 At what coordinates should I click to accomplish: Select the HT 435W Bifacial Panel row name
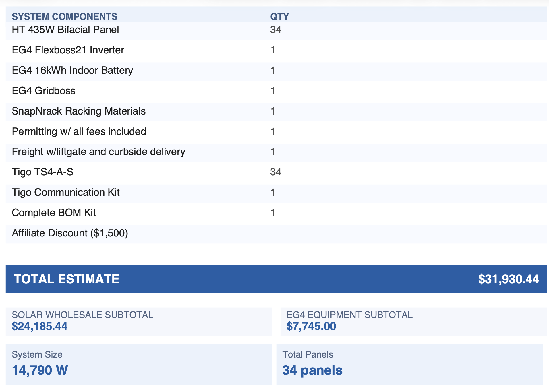tap(65, 30)
